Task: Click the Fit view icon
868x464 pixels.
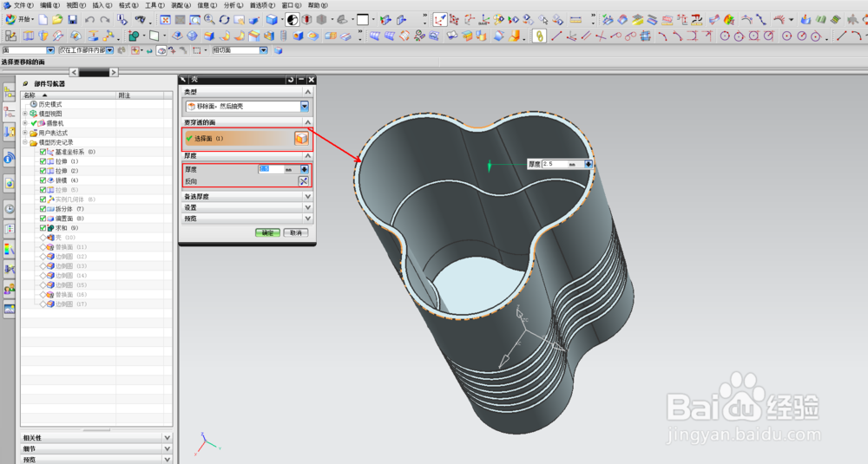Action: pyautogui.click(x=165, y=20)
